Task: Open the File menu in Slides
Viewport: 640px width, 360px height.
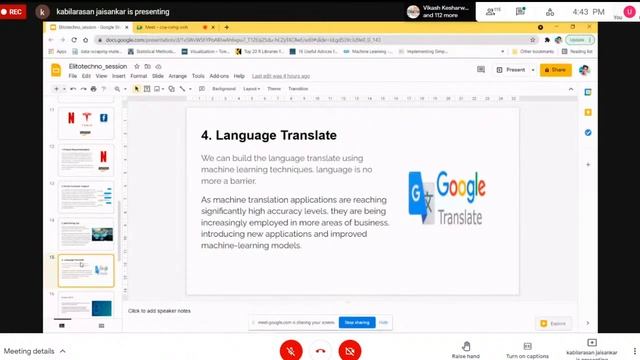Action: [x=73, y=76]
